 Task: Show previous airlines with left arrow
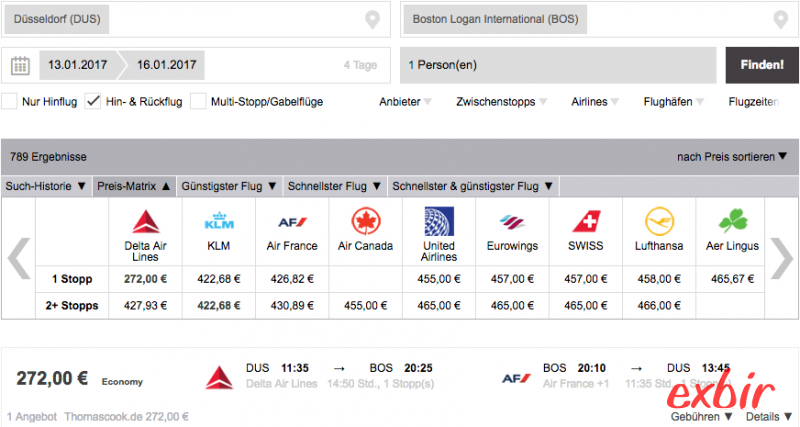18,258
